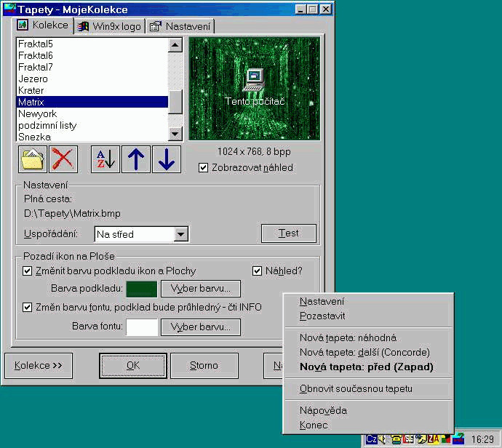The height and width of the screenshot is (448, 502).
Task: Select Fraktal7 in the wallpaper list
Action: pyautogui.click(x=92, y=67)
